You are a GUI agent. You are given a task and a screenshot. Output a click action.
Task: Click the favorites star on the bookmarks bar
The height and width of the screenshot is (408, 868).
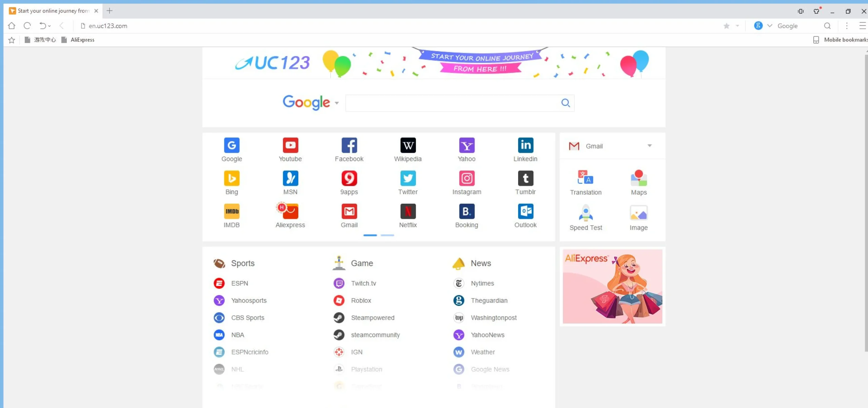(12, 40)
